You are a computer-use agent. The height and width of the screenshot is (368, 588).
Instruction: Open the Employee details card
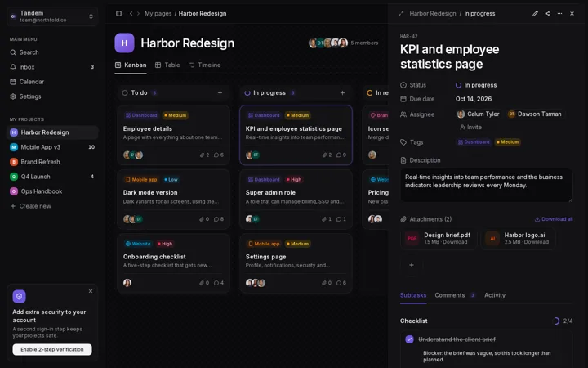coord(173,135)
